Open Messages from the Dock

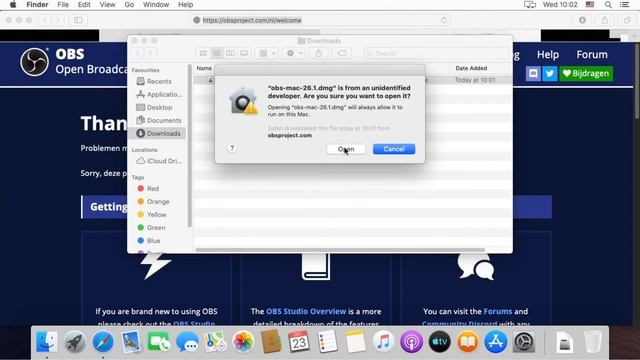pos(187,342)
